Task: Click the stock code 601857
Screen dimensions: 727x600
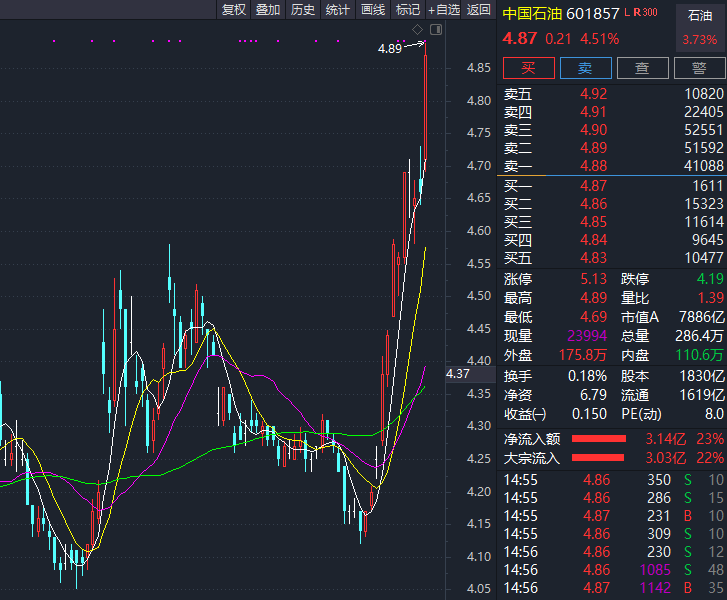Action: (x=593, y=13)
